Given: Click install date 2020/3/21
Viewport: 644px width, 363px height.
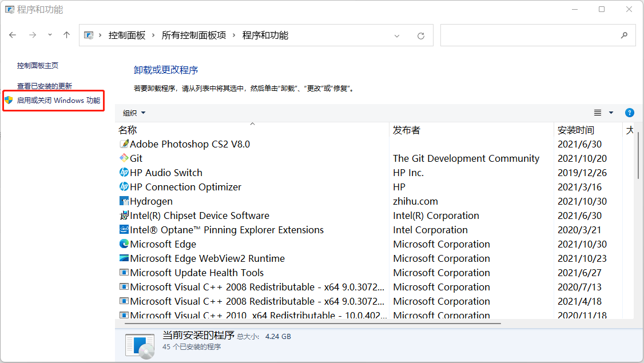Looking at the screenshot, I should [579, 230].
